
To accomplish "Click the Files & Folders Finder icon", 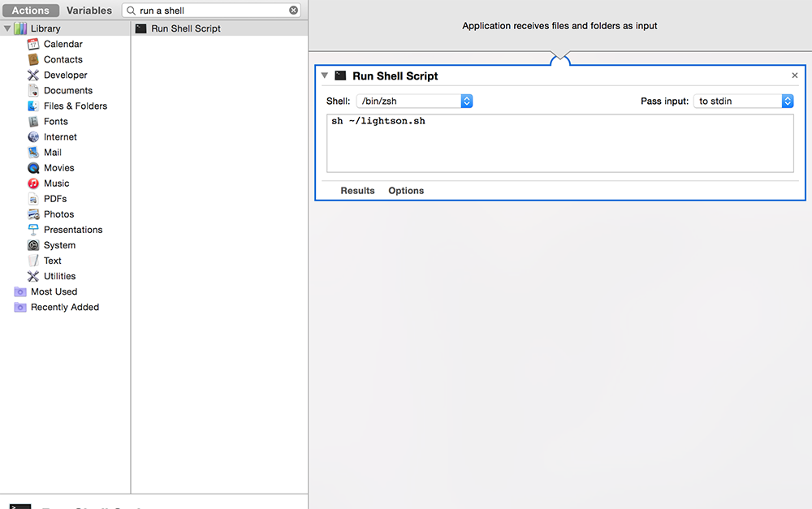I will (x=33, y=106).
